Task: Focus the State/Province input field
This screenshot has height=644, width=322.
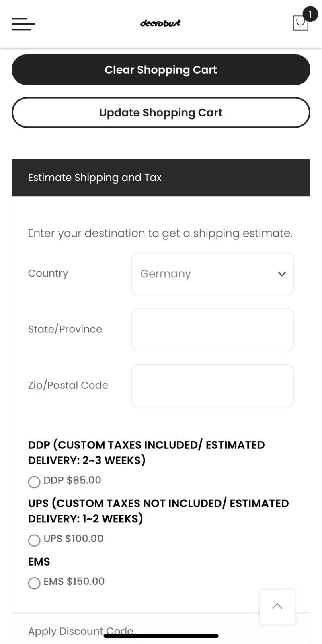Action: pyautogui.click(x=213, y=330)
